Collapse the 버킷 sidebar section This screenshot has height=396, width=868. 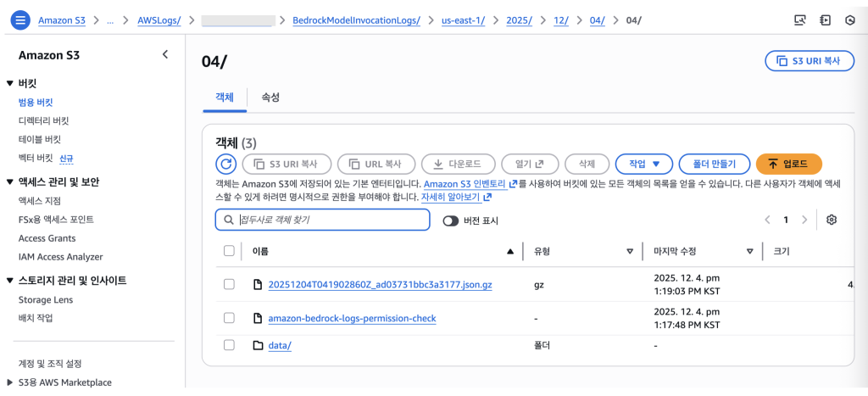tap(9, 83)
